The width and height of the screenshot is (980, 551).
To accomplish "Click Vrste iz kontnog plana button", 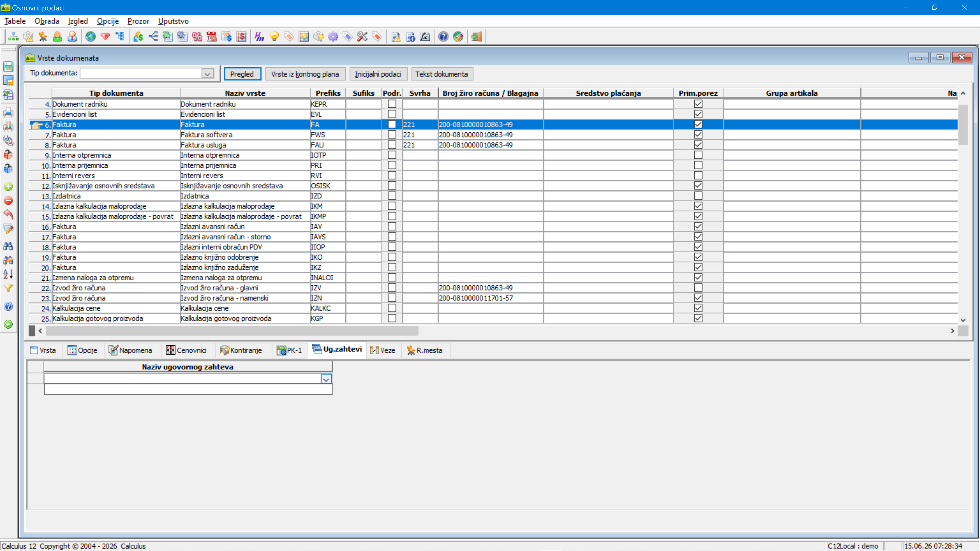I will (305, 74).
